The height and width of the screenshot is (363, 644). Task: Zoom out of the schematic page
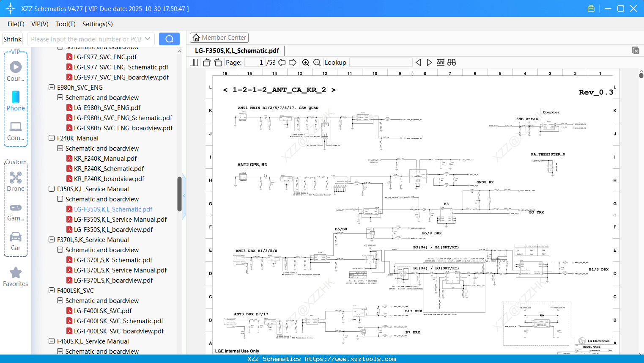[x=317, y=62]
